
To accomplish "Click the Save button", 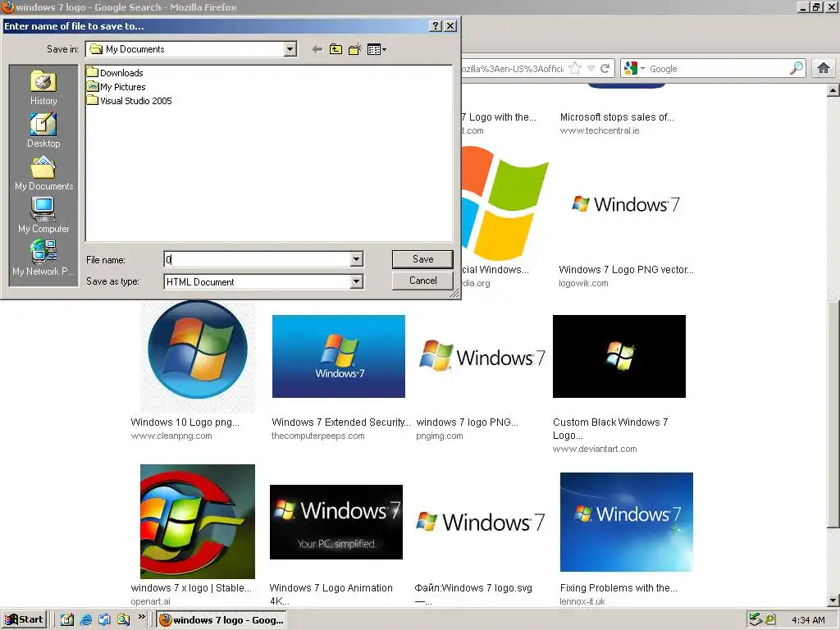I will pos(422,258).
